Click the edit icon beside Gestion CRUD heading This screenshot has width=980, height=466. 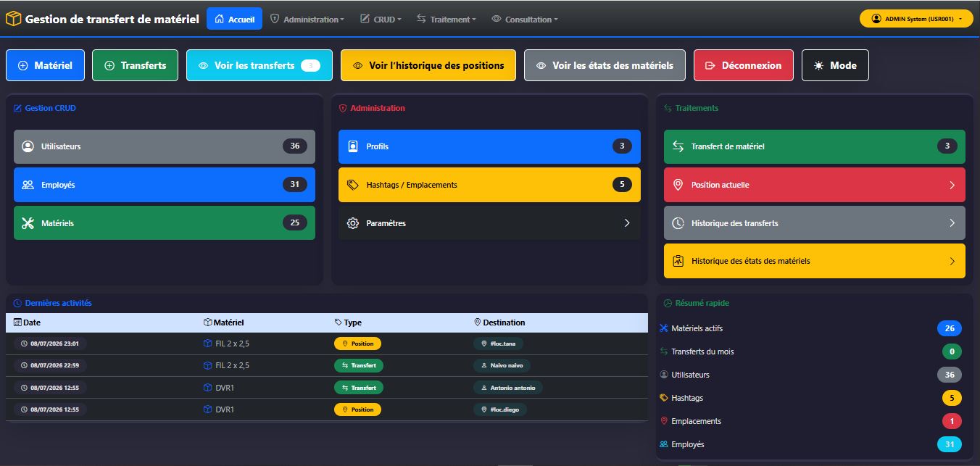pyautogui.click(x=18, y=108)
